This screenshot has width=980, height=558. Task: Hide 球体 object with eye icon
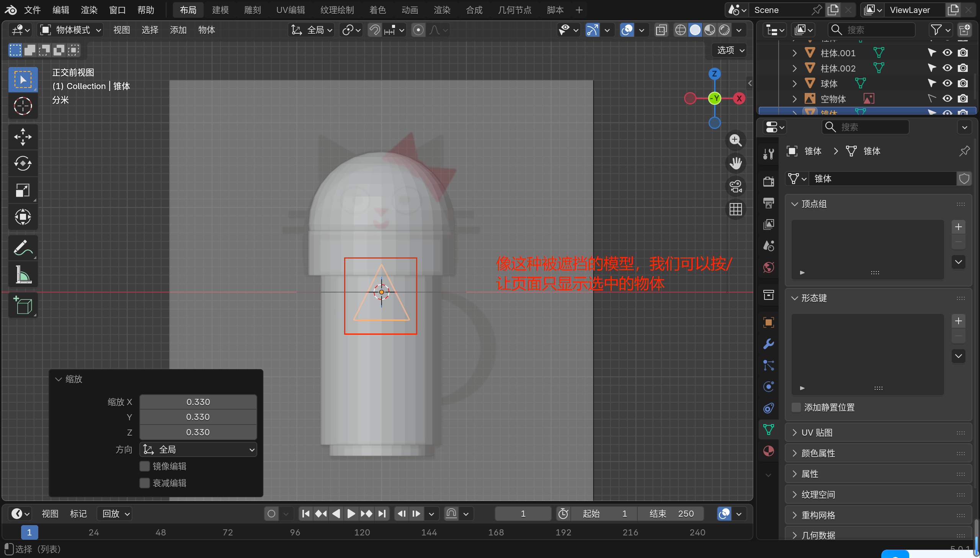click(x=947, y=83)
